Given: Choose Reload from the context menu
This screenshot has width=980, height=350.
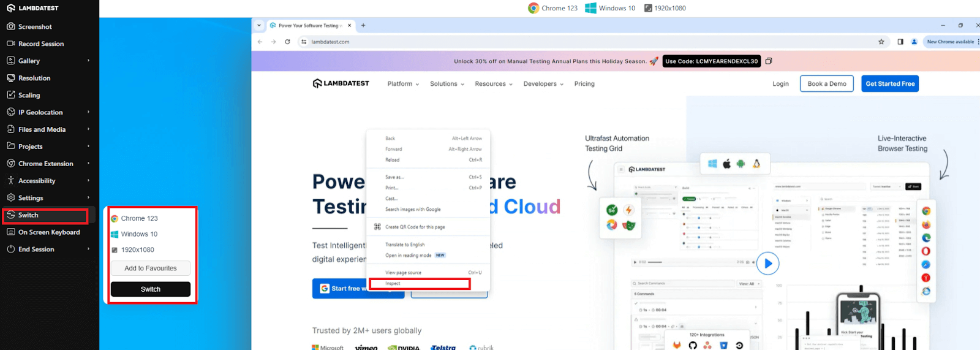Looking at the screenshot, I should tap(428, 160).
